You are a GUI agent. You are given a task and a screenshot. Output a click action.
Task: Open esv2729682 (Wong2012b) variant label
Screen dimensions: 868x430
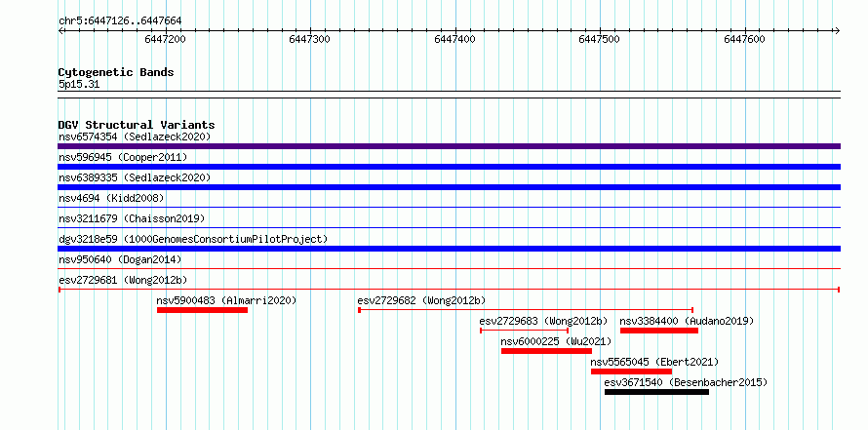point(421,300)
